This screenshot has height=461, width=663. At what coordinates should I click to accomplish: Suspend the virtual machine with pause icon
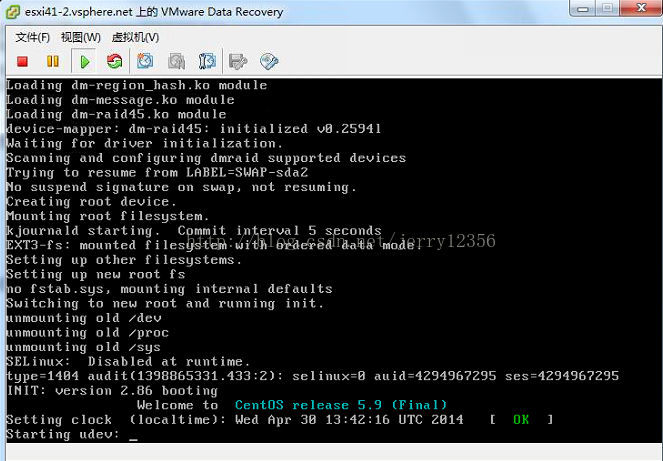coord(52,62)
